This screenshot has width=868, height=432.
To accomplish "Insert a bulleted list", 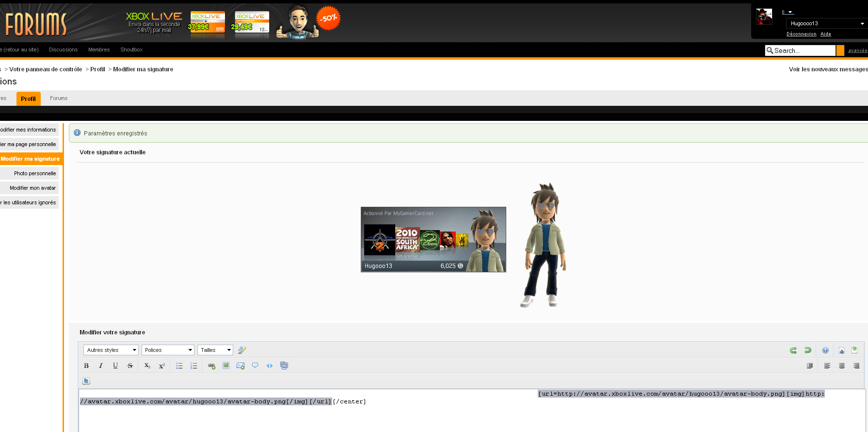I will point(179,366).
